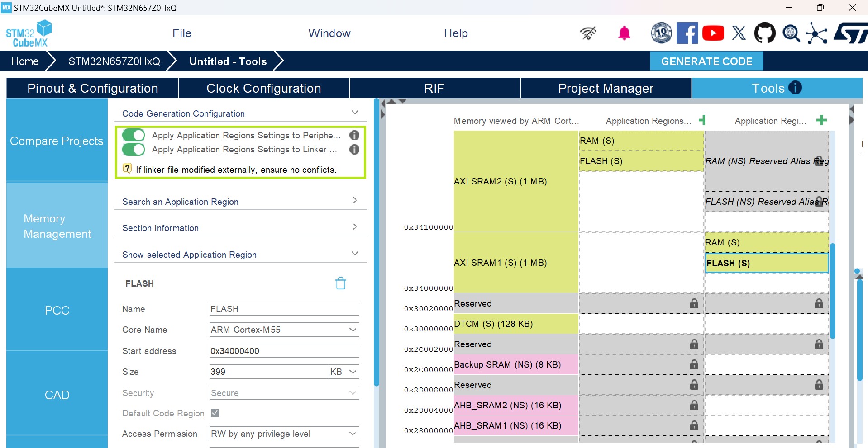Open the X (Twitter) icon link
868x448 pixels.
click(739, 33)
